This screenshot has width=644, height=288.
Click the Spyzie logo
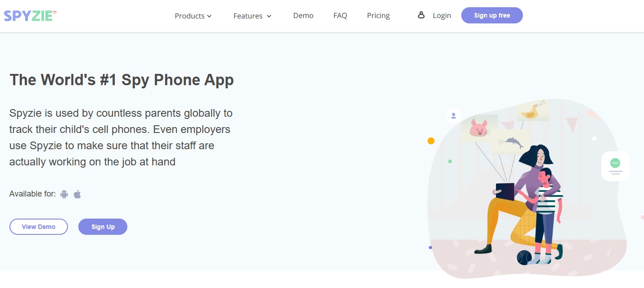(30, 16)
